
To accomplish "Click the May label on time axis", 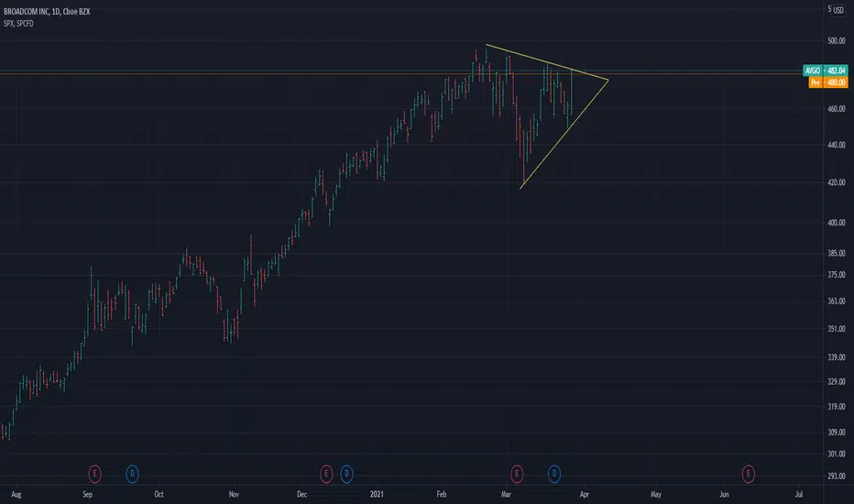I will (x=656, y=494).
